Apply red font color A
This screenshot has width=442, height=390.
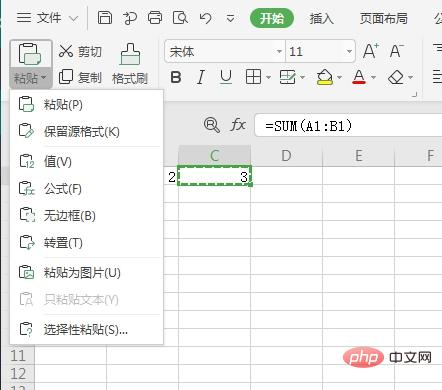click(x=359, y=77)
